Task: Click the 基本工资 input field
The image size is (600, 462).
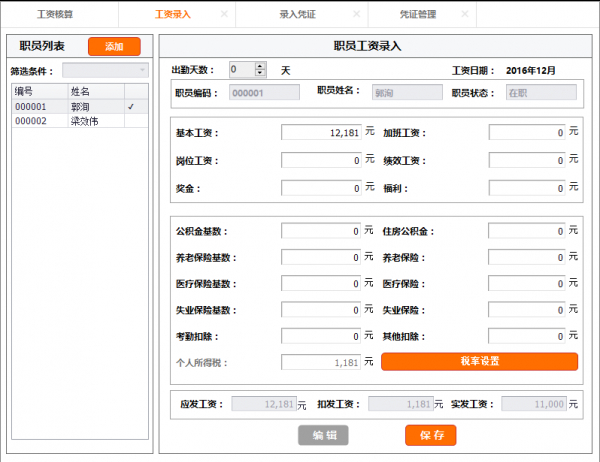Action: point(321,132)
